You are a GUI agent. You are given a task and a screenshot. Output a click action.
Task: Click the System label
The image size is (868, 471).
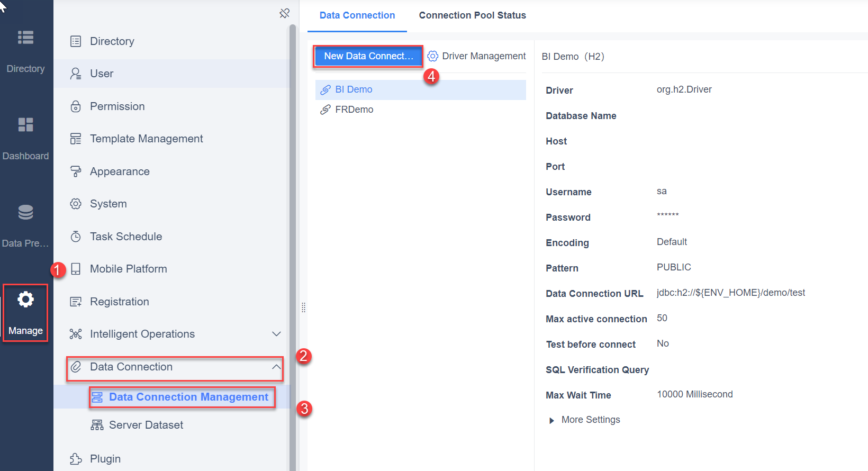[x=108, y=204]
